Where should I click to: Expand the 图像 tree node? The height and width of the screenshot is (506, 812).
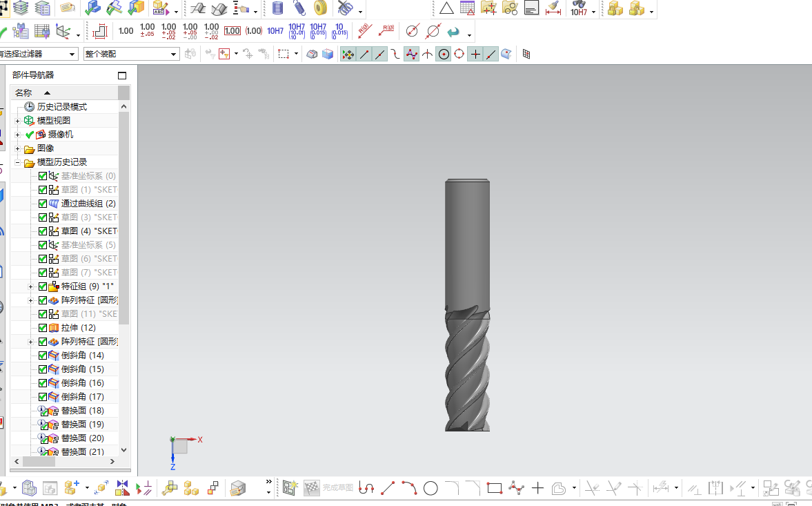pos(18,148)
